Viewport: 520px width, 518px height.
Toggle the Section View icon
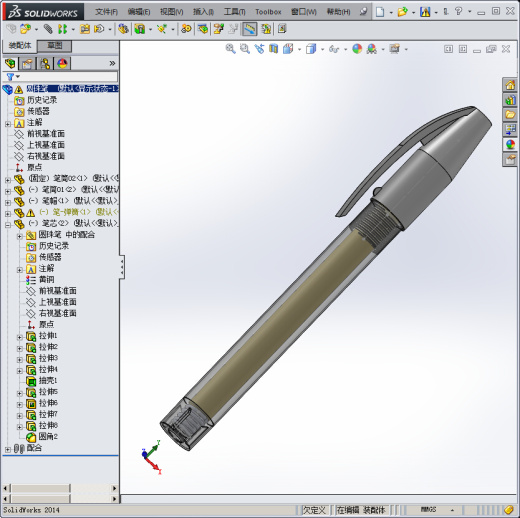274,49
